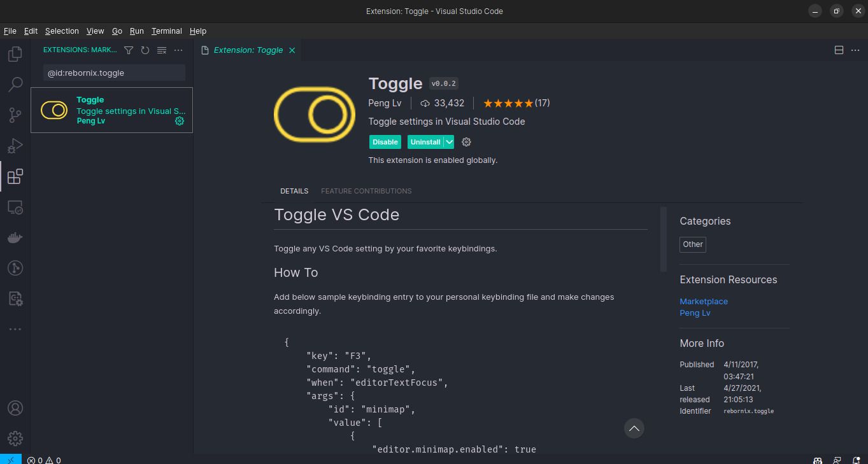Open the Manage gear in the activity bar

click(x=15, y=438)
